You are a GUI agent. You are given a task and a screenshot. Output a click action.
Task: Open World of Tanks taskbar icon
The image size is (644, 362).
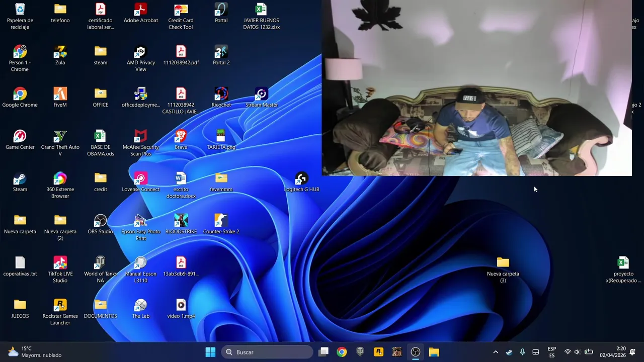[360, 352]
